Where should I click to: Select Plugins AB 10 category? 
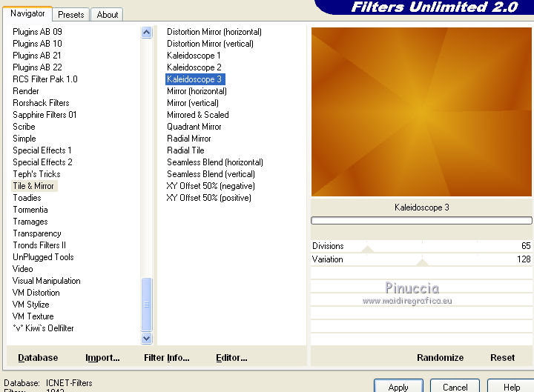tap(38, 44)
